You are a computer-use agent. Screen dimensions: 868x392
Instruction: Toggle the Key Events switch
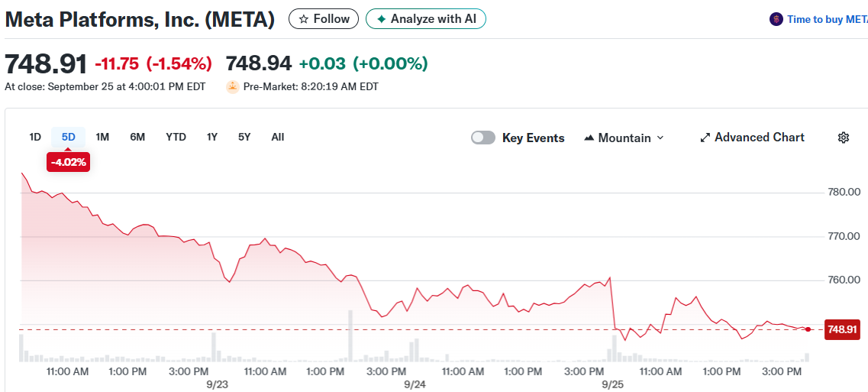[x=482, y=138]
